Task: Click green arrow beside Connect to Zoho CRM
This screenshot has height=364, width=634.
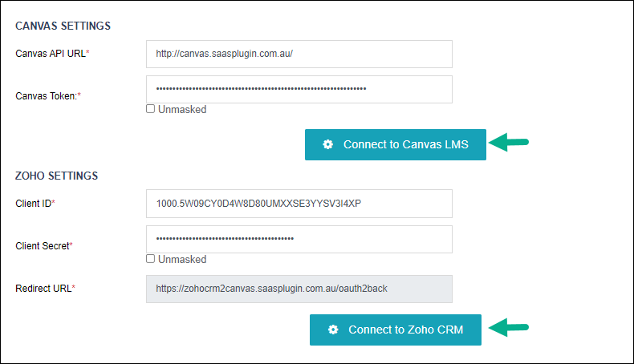Action: (509, 327)
